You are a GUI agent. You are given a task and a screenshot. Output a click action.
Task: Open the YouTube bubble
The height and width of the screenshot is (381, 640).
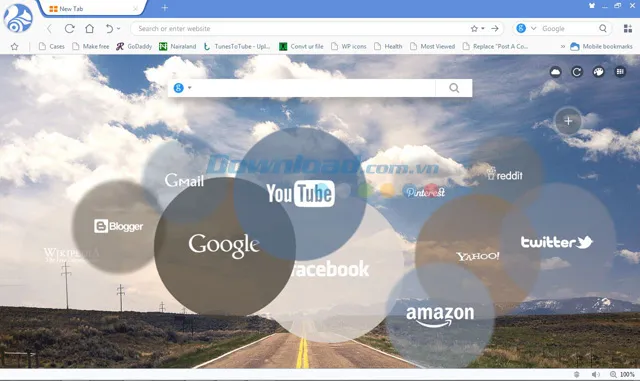click(300, 193)
